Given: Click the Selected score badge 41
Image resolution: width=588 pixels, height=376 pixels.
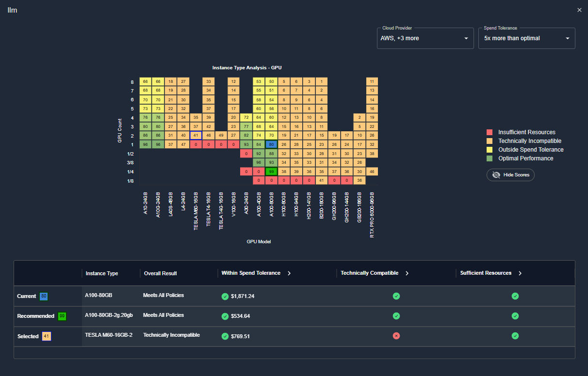Looking at the screenshot, I should (x=47, y=336).
